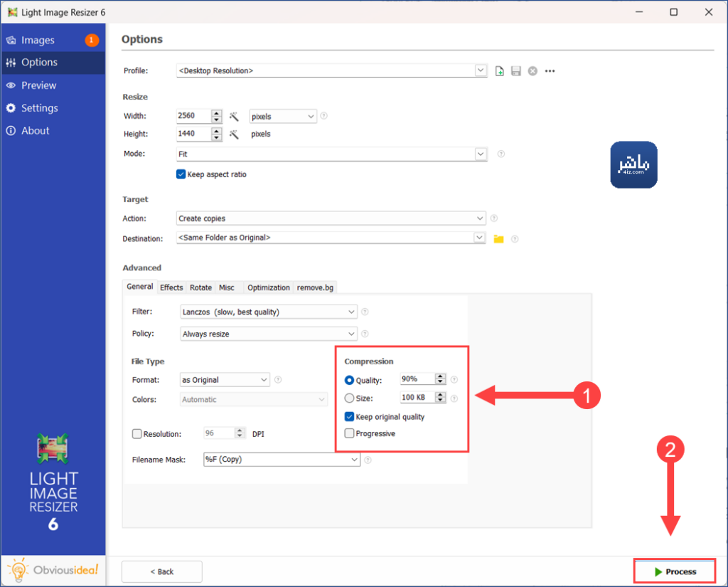Click the Height value field
Viewport: 728px width, 587px height.
[x=193, y=134]
